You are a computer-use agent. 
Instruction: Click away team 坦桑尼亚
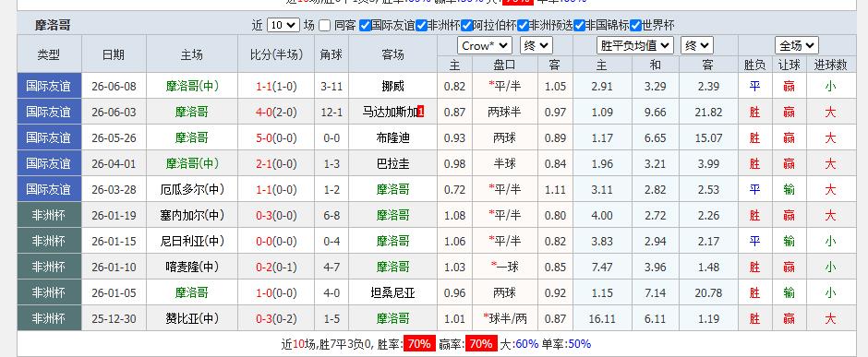[x=393, y=292]
